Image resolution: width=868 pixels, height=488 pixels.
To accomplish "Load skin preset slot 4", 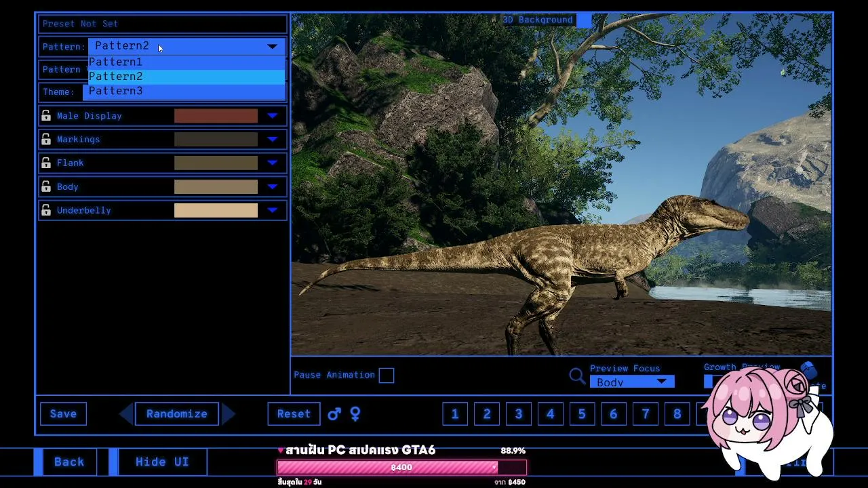I will tap(550, 413).
